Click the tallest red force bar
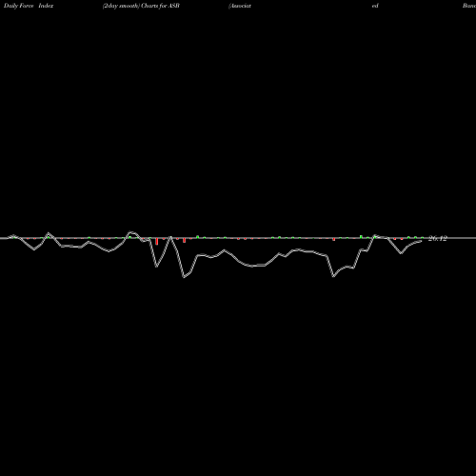The width and height of the screenshot is (476, 476). (157, 242)
